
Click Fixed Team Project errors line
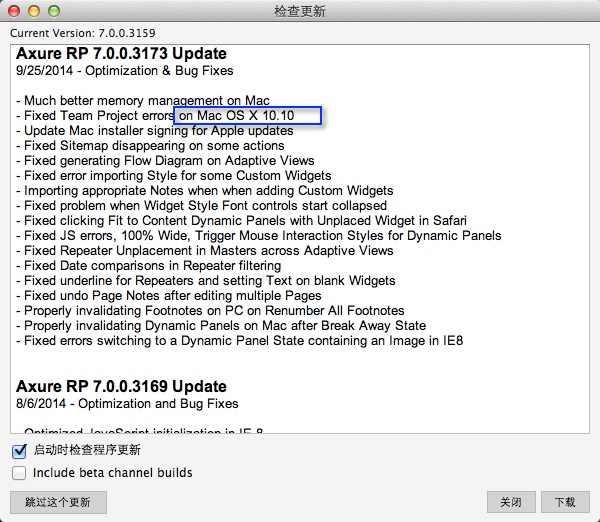point(155,116)
